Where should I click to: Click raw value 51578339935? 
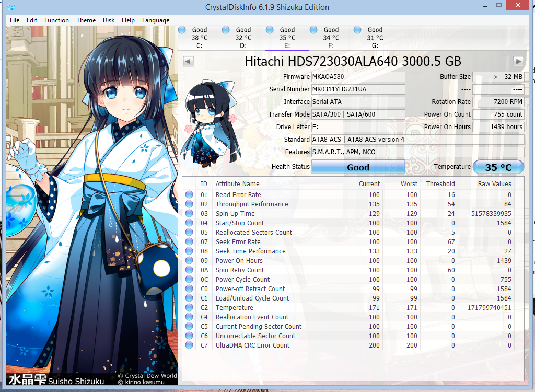click(491, 213)
